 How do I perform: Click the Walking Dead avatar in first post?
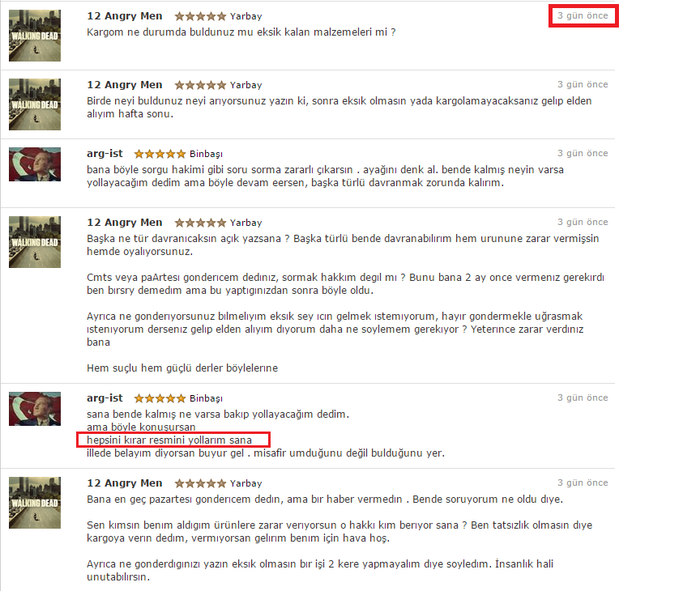pyautogui.click(x=35, y=36)
